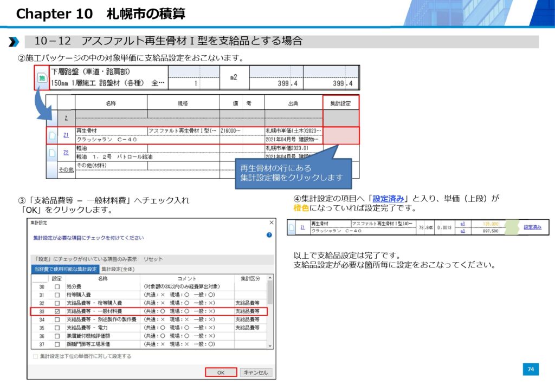Click the pink 集計設定 cell for 再生骨材
The height and width of the screenshot is (392, 555).
[x=340, y=135]
